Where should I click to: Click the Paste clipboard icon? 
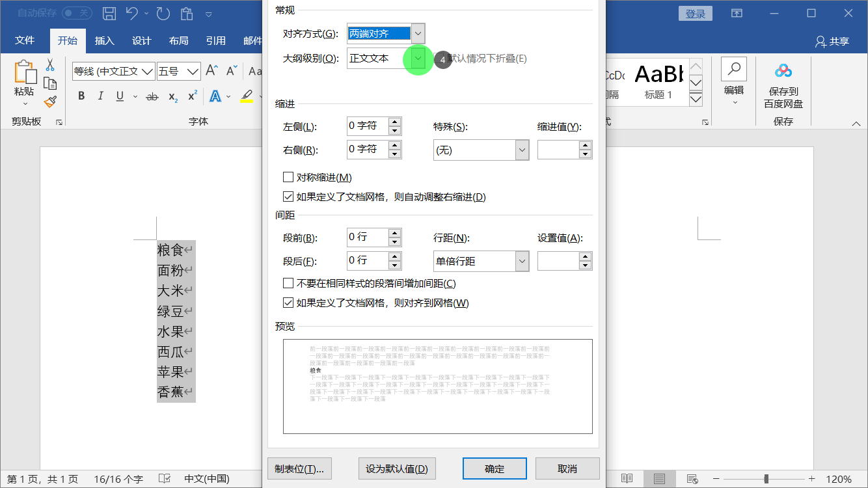click(25, 72)
